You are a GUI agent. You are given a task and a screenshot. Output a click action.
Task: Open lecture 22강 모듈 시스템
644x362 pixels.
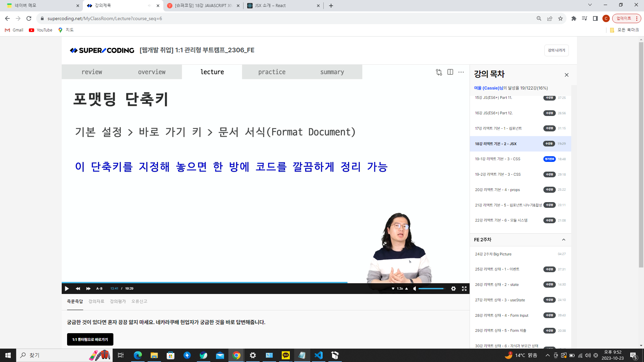point(520,220)
